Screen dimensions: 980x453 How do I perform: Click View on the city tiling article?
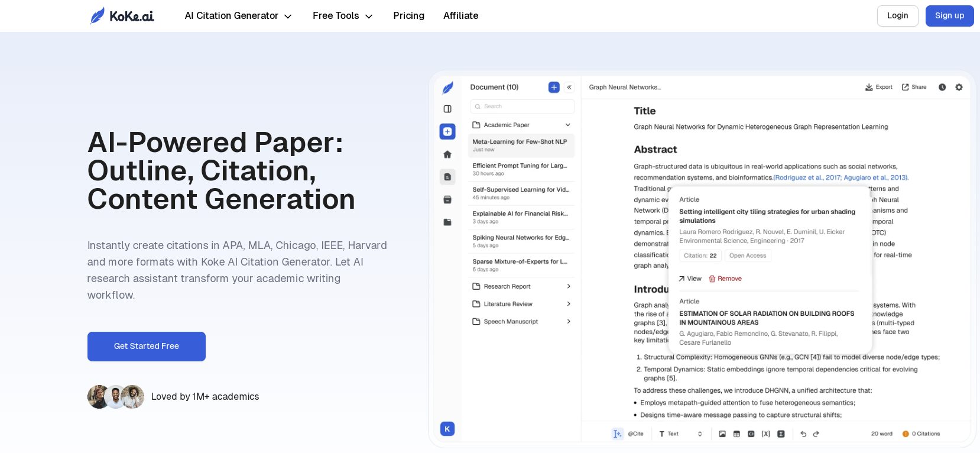(x=690, y=279)
